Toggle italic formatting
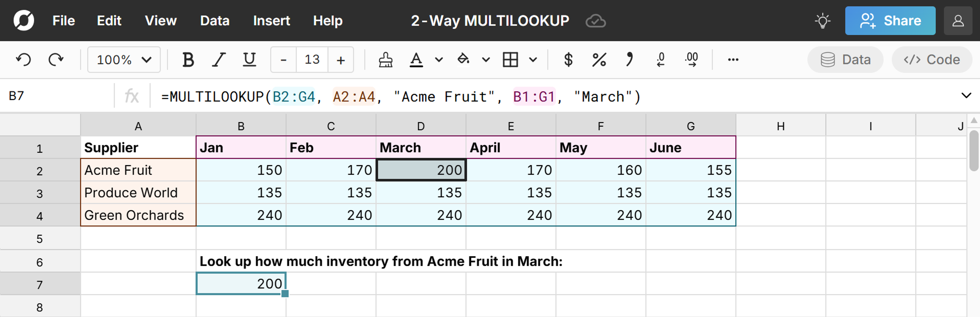980x317 pixels. coord(219,60)
